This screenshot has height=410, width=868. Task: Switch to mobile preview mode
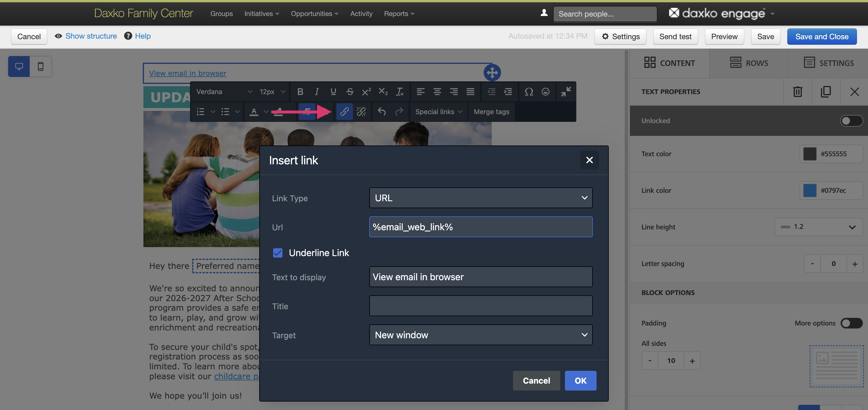pyautogui.click(x=40, y=66)
